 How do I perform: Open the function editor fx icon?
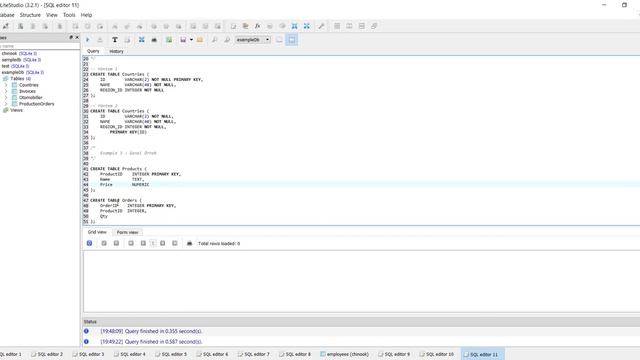[258, 26]
